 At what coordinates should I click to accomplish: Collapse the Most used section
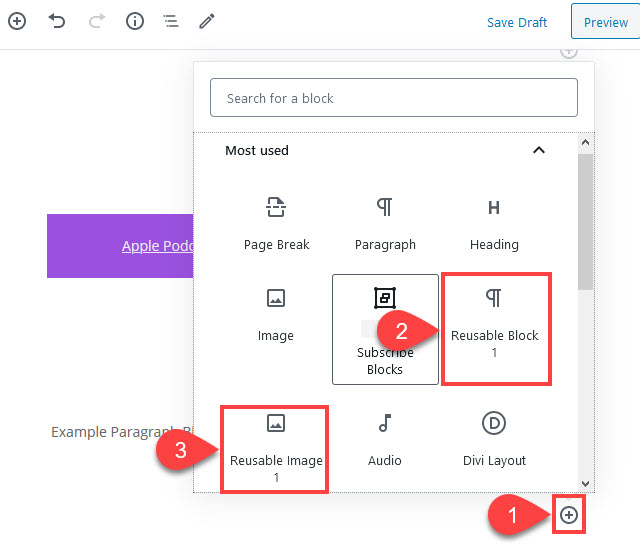(539, 150)
